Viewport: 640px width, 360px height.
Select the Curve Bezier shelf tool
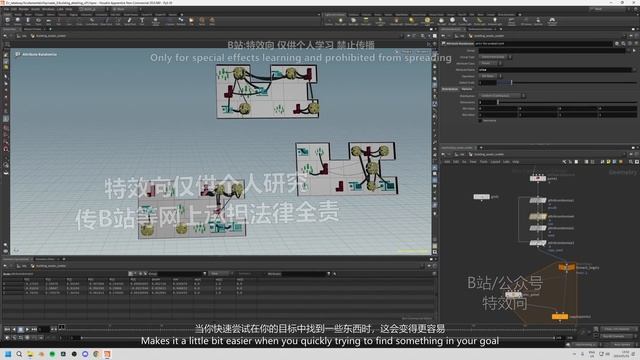[x=92, y=21]
